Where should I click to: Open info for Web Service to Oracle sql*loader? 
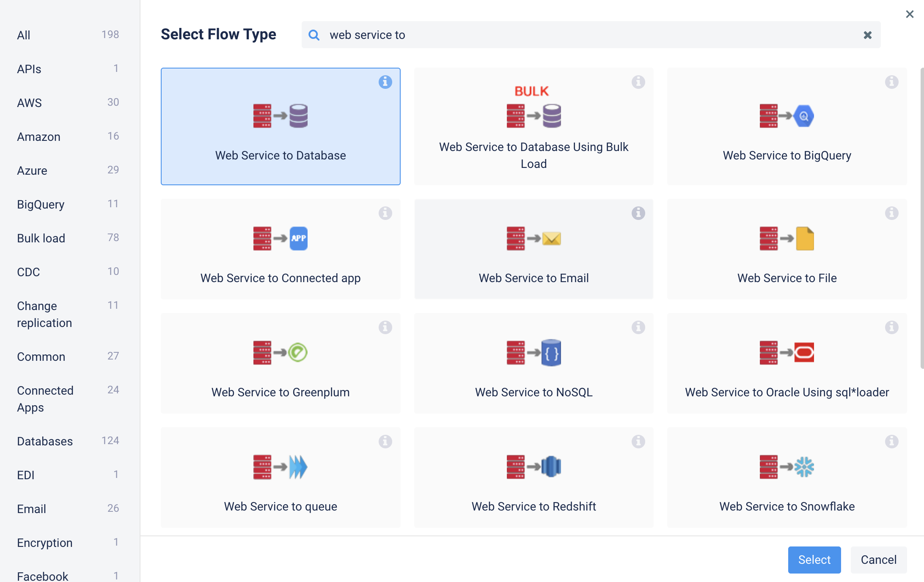pyautogui.click(x=891, y=327)
